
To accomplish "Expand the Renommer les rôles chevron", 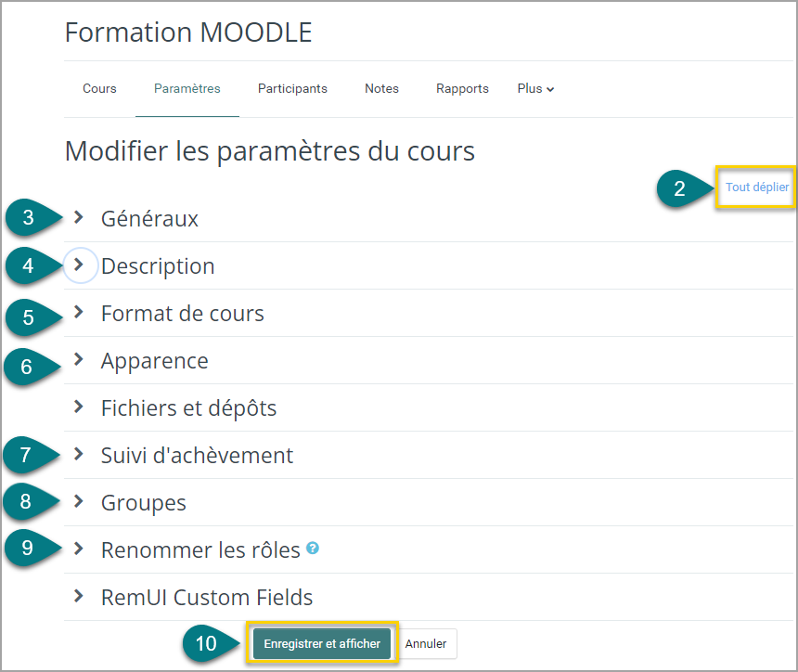I will tap(78, 549).
